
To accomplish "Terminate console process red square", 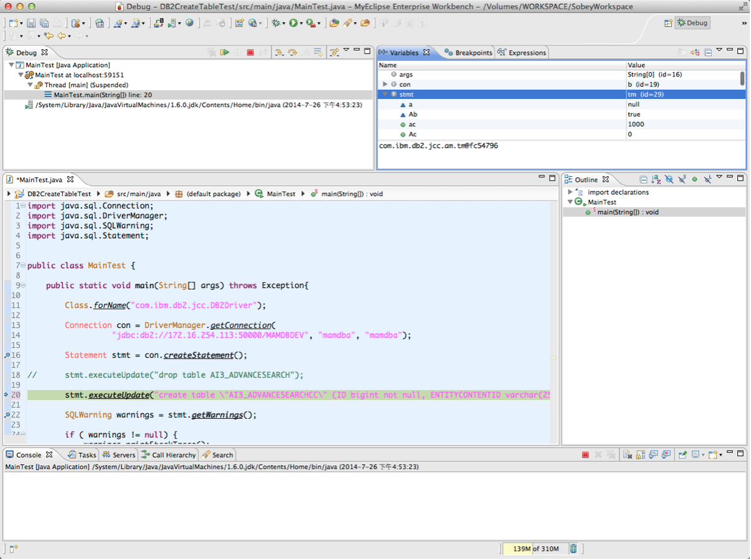I will point(585,455).
